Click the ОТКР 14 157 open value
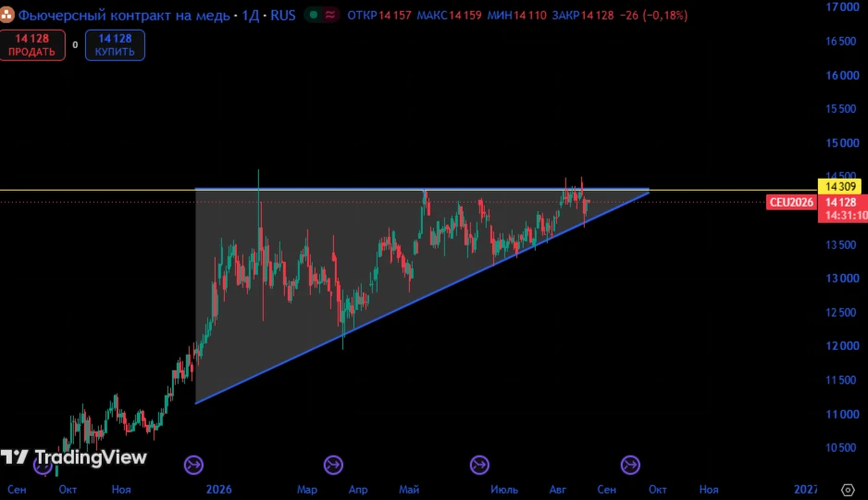868x500 pixels. coord(379,15)
